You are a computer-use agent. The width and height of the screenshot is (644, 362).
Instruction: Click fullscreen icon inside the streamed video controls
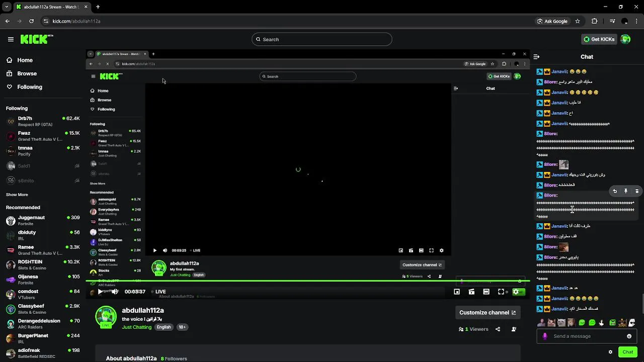tap(431, 250)
